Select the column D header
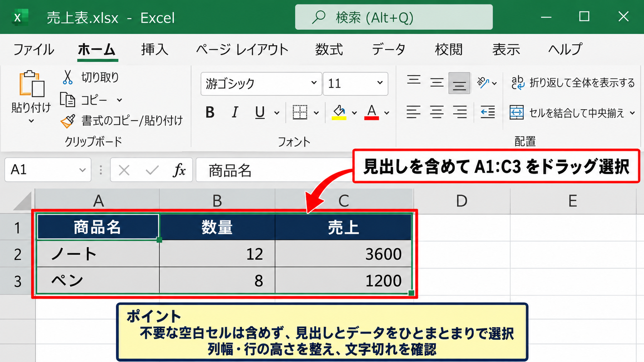The height and width of the screenshot is (362, 644). (x=461, y=201)
